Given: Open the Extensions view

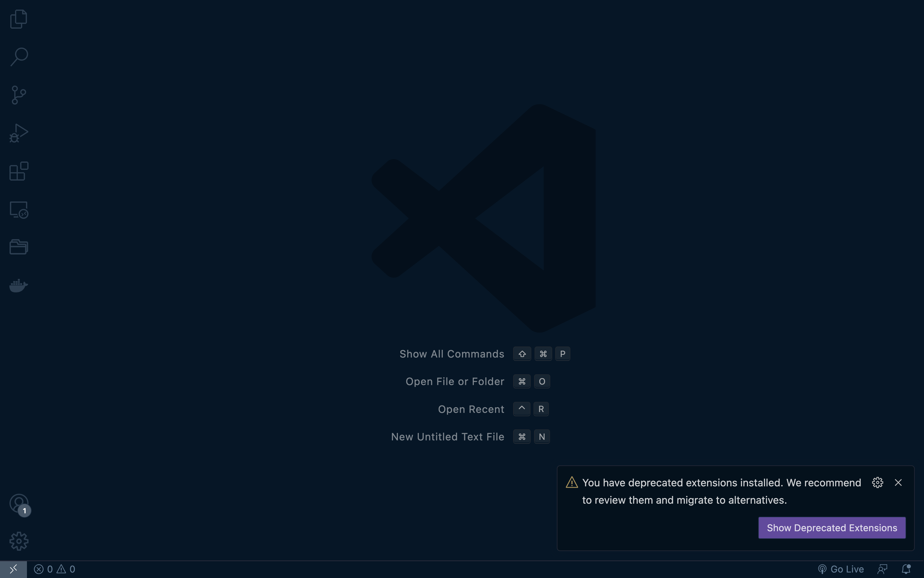Looking at the screenshot, I should pyautogui.click(x=19, y=171).
